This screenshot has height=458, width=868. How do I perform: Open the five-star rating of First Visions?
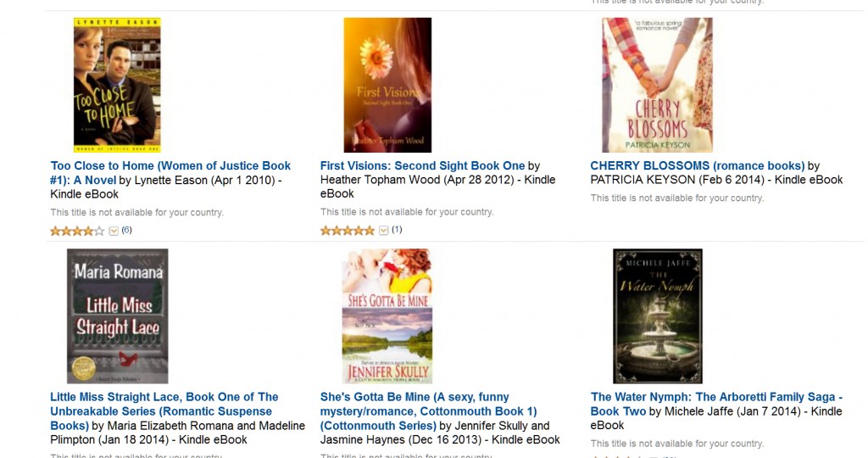347,231
